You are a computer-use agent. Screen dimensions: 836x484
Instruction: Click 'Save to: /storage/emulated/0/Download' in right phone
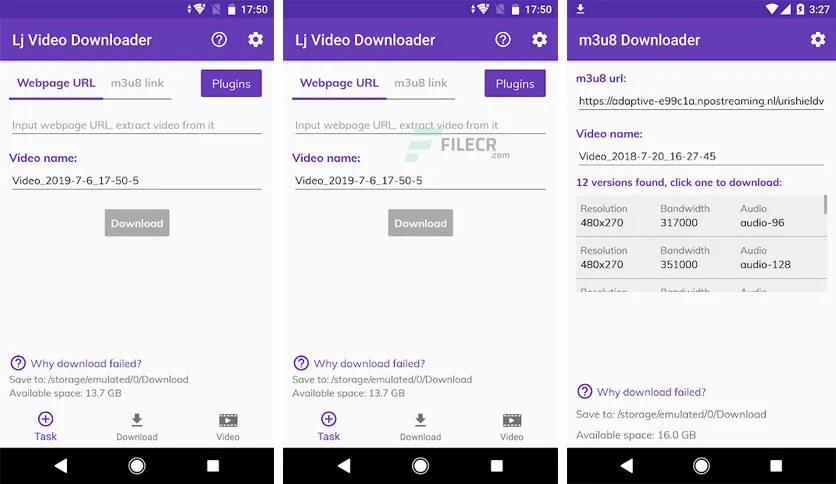(671, 415)
